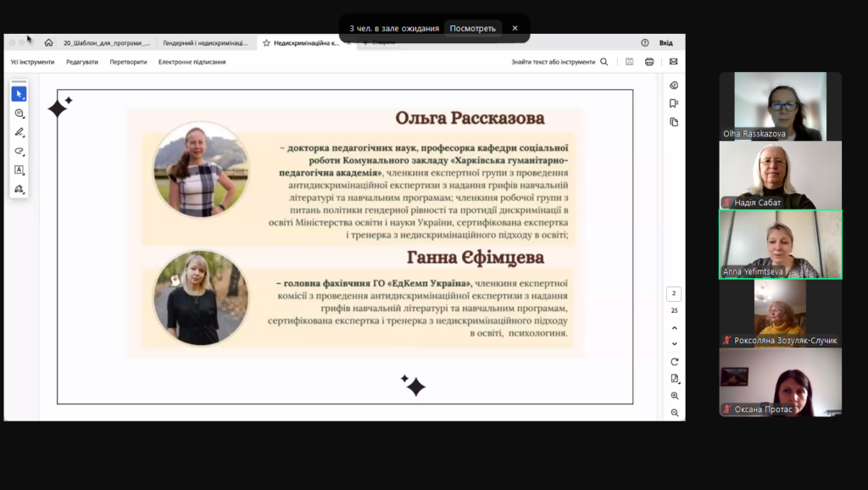Choose the comment tool in left toolbar
Screen dimensions: 868x490
pos(19,113)
